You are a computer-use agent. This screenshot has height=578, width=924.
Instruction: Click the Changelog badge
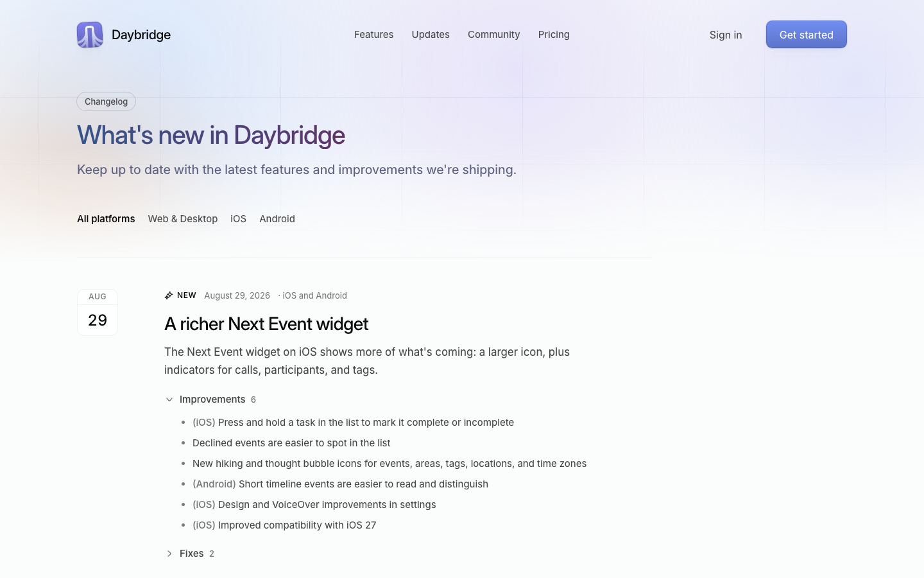(107, 101)
